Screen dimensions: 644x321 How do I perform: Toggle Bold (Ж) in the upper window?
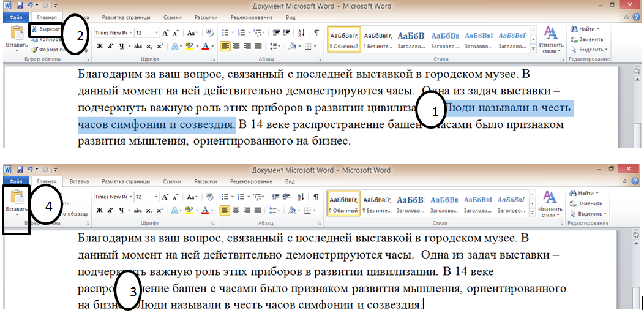coord(100,47)
